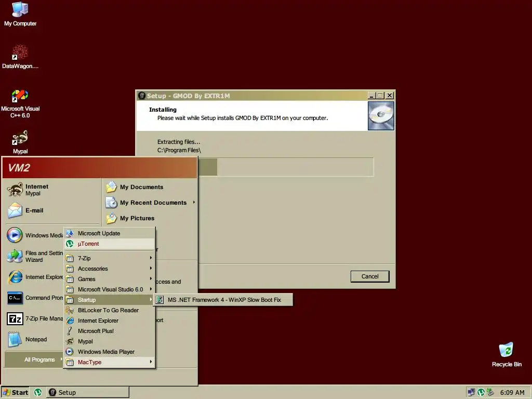532x399 pixels.
Task: Click the 'Extracting files...' status text
Action: [179, 142]
